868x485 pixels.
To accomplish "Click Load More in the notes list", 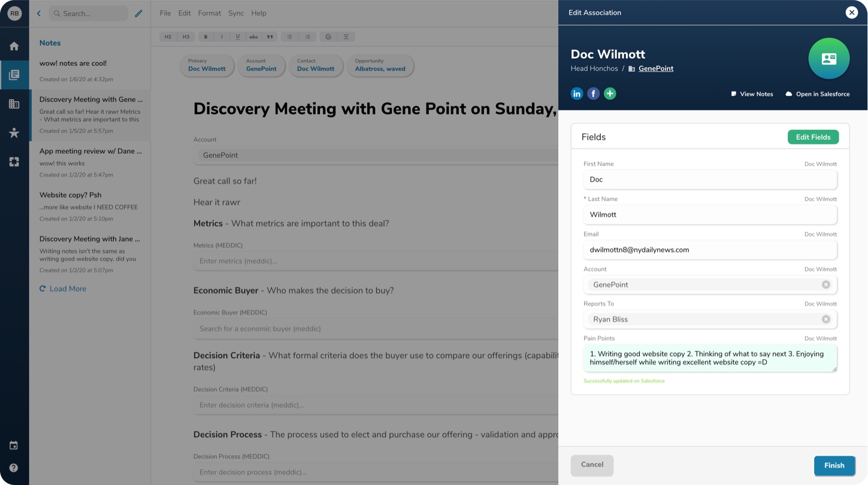I will coord(63,289).
